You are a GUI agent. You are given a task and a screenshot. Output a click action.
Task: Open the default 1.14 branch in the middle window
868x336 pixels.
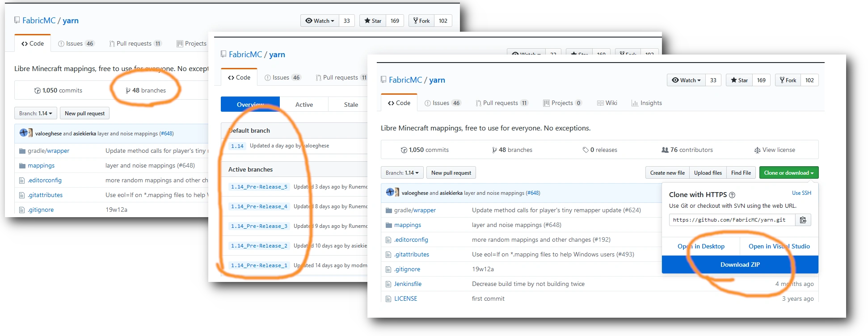(x=237, y=146)
